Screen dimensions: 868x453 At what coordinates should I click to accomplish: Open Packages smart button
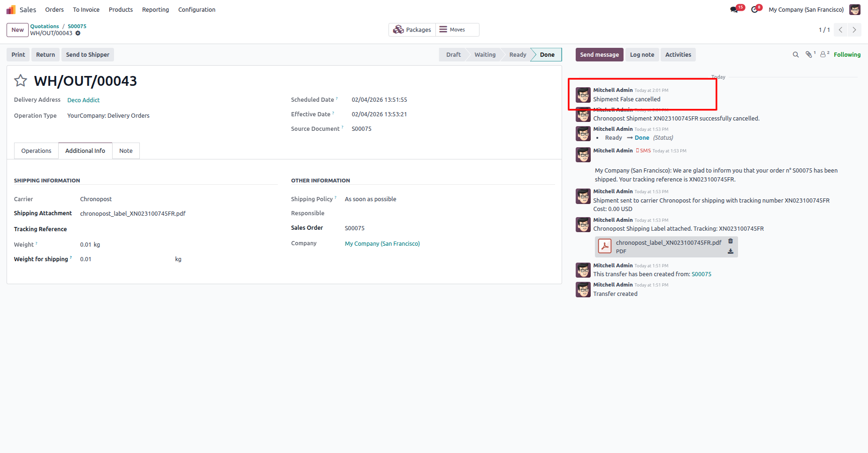pyautogui.click(x=412, y=30)
